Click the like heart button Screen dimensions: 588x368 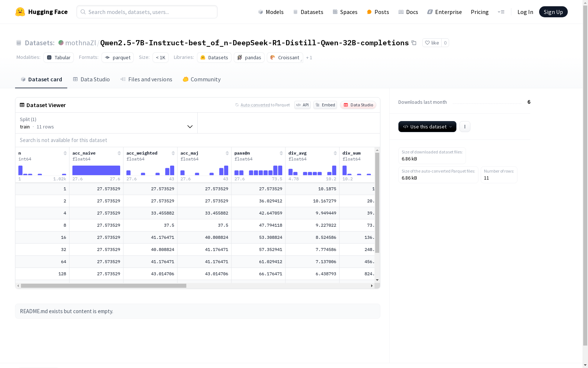[x=432, y=43]
